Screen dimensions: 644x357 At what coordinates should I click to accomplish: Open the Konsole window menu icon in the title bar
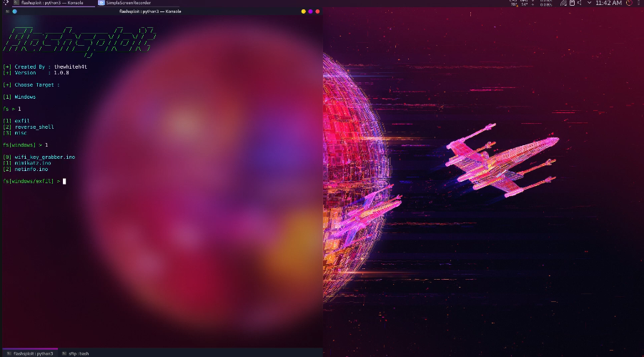[7, 11]
